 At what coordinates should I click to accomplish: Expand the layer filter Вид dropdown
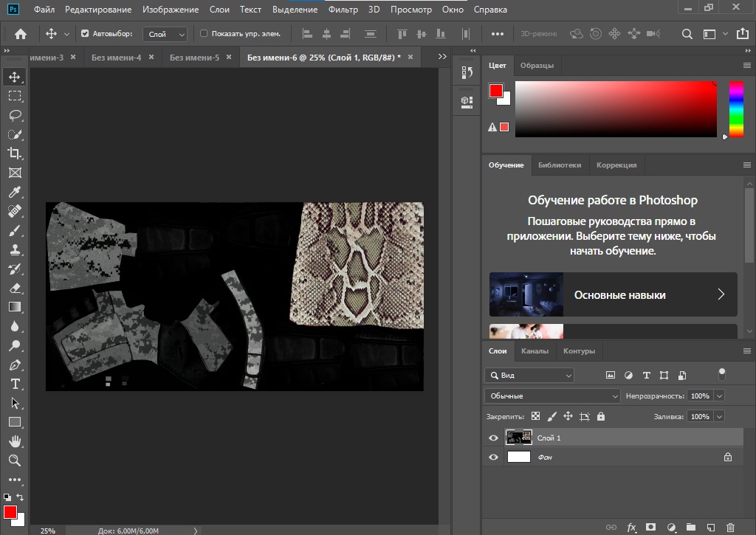pos(529,376)
